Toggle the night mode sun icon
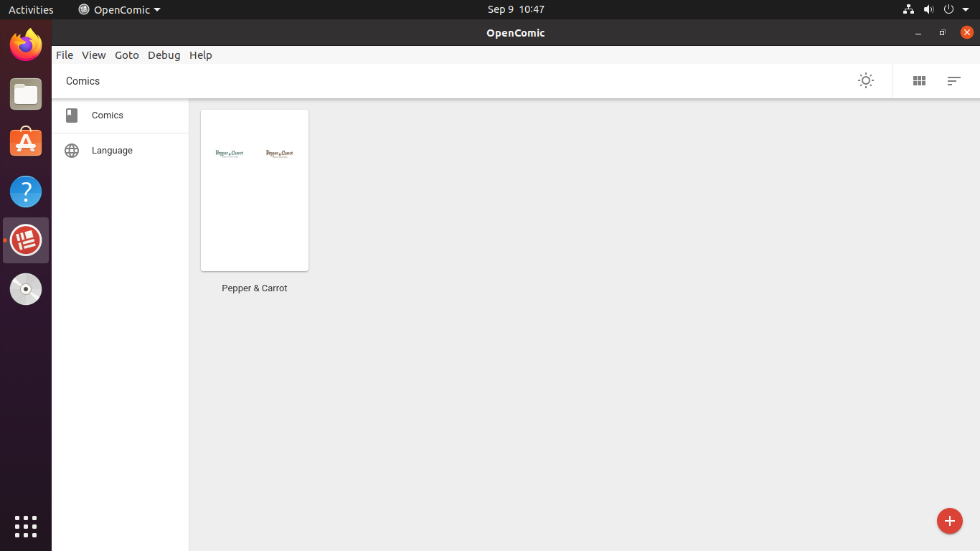 (x=866, y=80)
